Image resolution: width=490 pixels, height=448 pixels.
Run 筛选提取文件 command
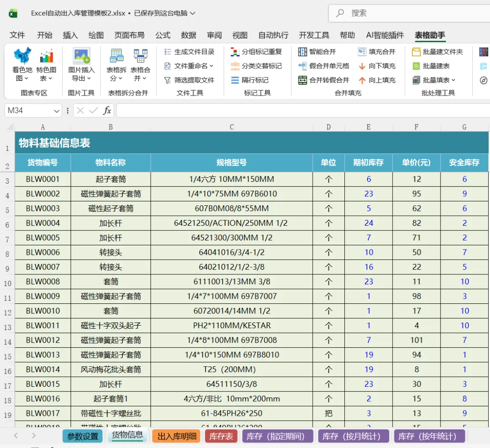(x=189, y=80)
